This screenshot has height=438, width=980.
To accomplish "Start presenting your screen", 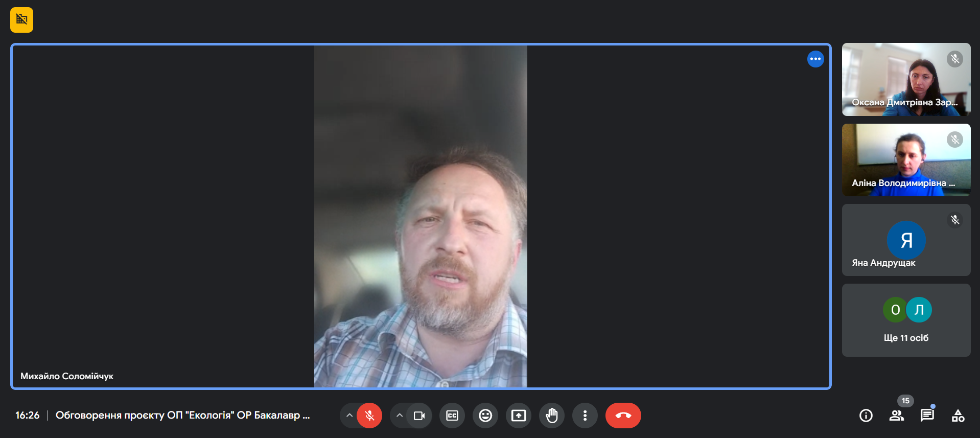I will click(519, 416).
